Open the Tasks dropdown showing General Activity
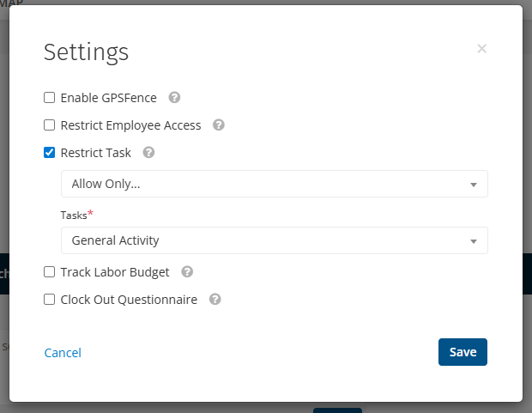 pyautogui.click(x=266, y=240)
